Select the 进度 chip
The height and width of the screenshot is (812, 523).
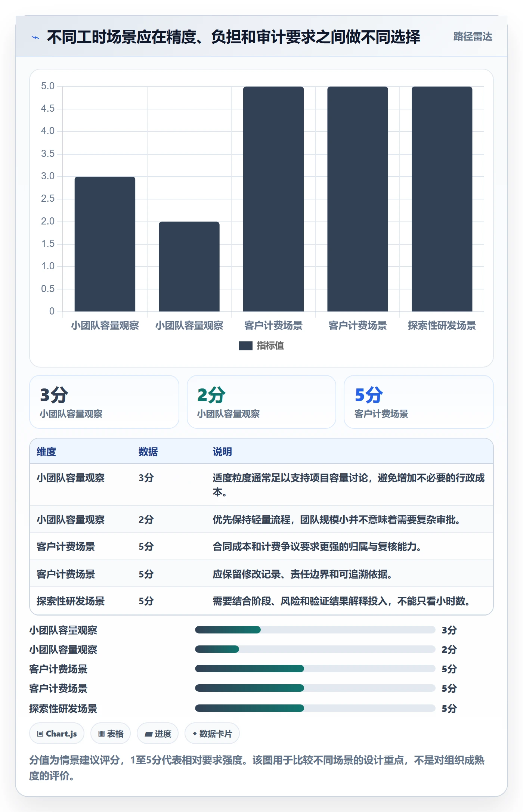[x=158, y=734]
